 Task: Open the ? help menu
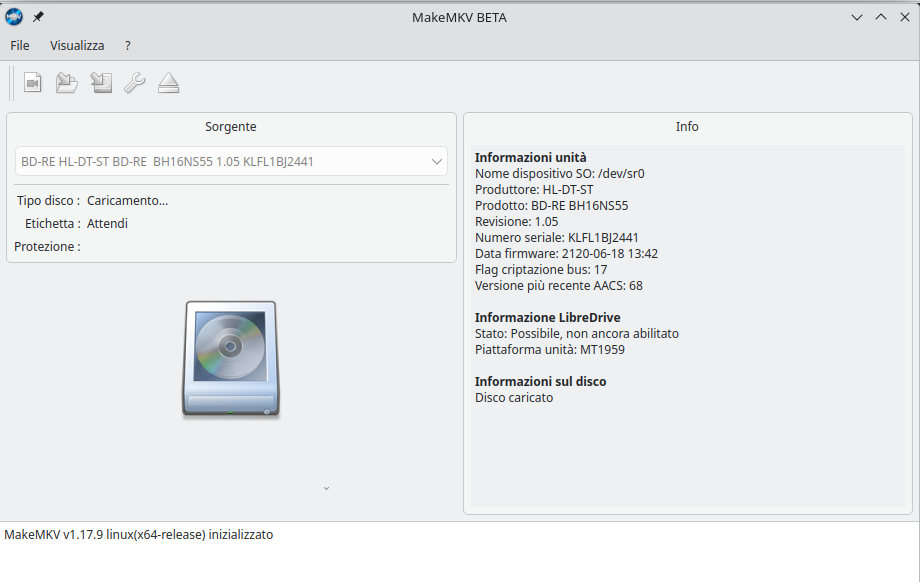pos(128,46)
